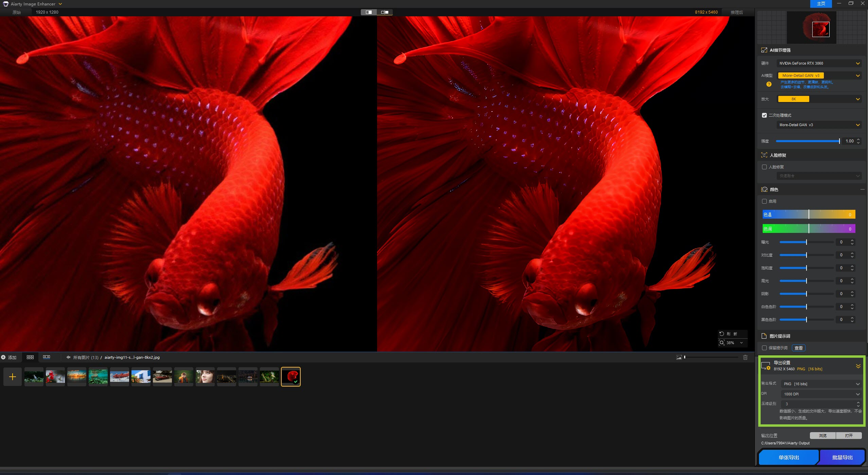The width and height of the screenshot is (868, 475).
Task: Open the 硬件 NVIDIA GeForce RTX 3060 dropdown
Action: (819, 63)
